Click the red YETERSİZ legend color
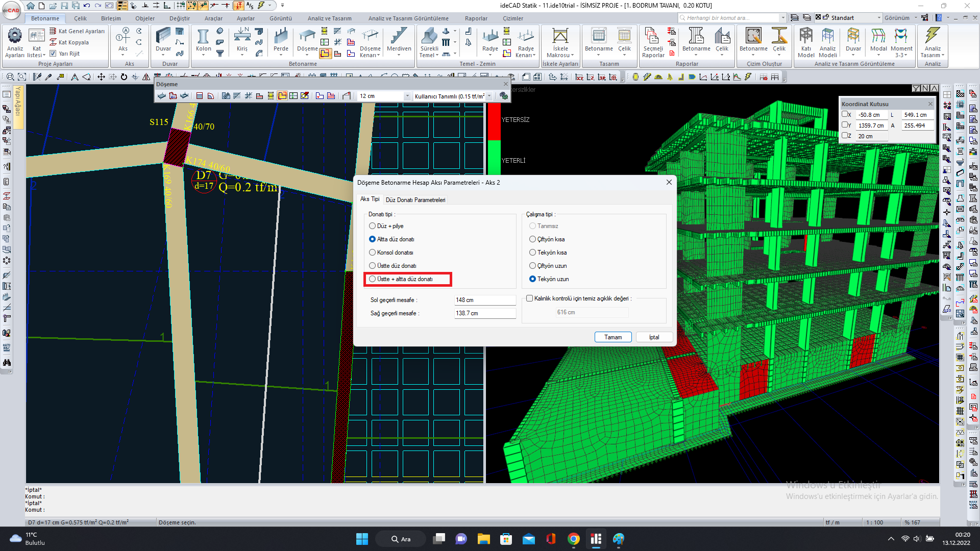Screen dimensions: 980x551 point(494,121)
